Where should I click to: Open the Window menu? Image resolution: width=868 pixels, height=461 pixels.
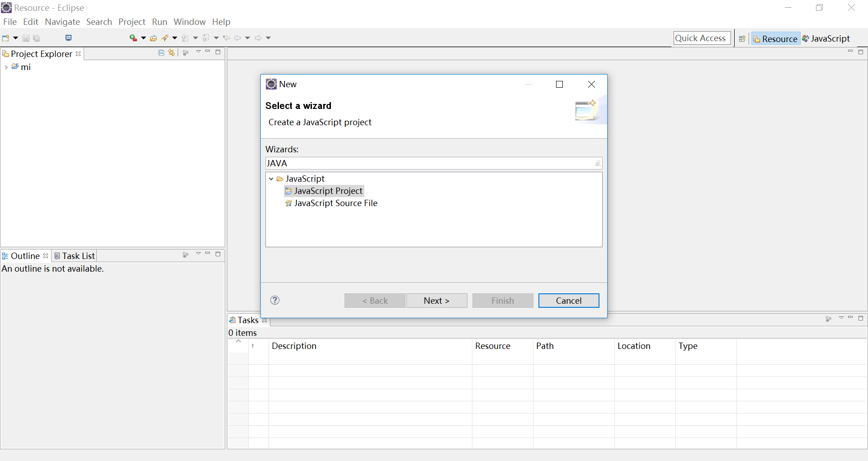click(189, 22)
